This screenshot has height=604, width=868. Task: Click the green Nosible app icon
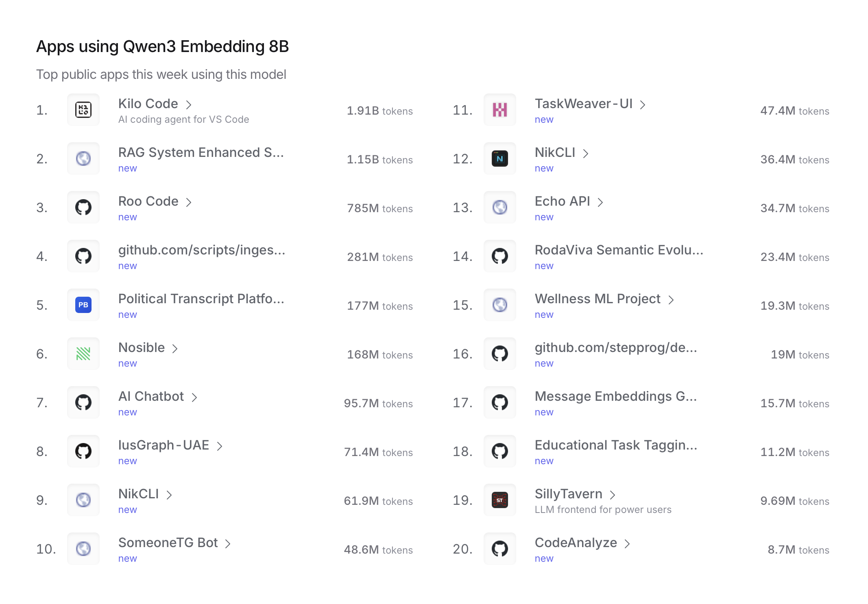click(x=83, y=353)
